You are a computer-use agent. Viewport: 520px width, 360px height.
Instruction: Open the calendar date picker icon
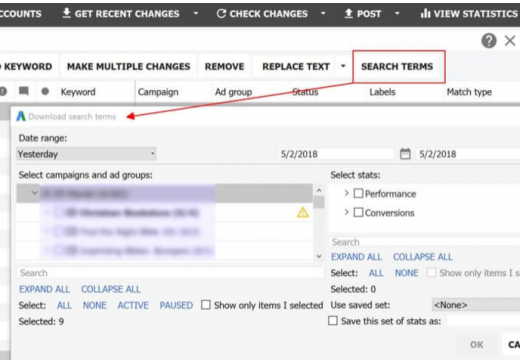click(x=405, y=154)
